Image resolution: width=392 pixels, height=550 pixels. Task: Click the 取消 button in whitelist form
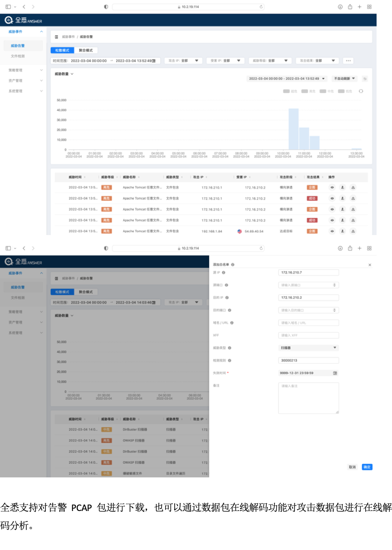352,467
